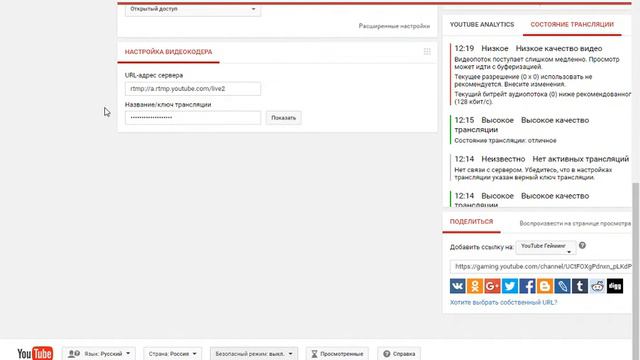Share via Tumblr icon
The height and width of the screenshot is (360, 640).
[x=580, y=286]
